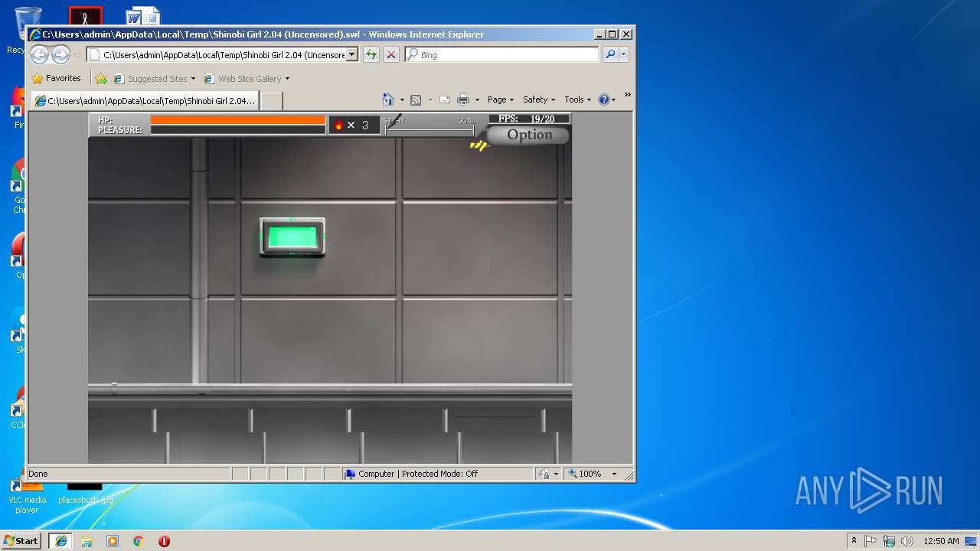Open the recent pages dropdown next to Forward
Image resolution: width=980 pixels, height=551 pixels.
[77, 55]
